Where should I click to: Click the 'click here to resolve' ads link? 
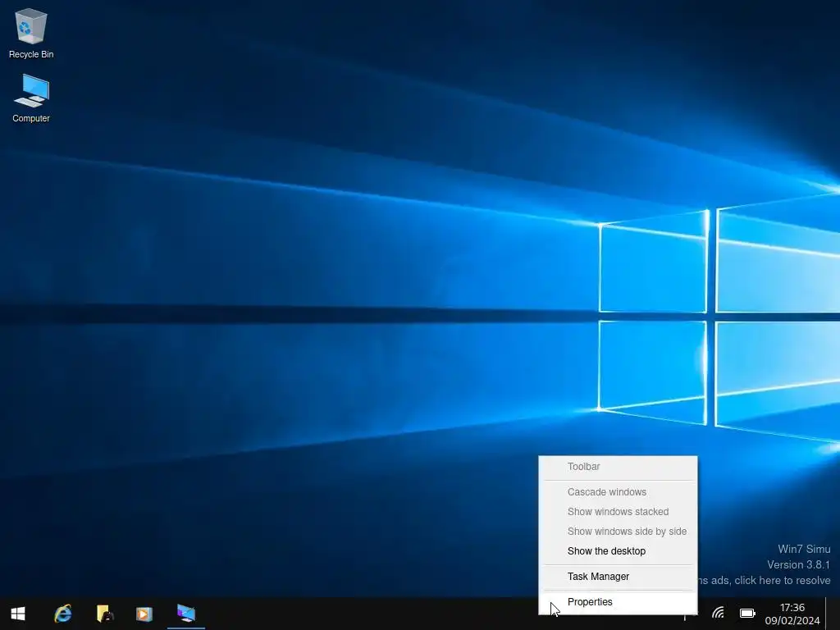[782, 580]
